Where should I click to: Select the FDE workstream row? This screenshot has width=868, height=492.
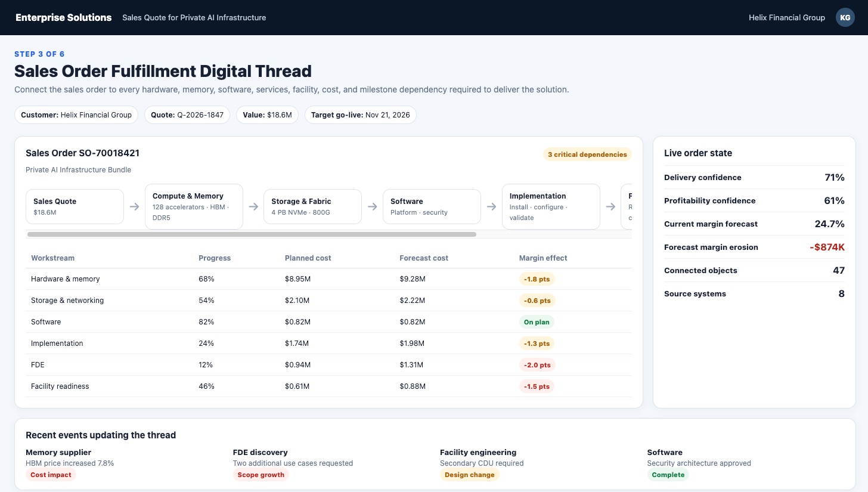click(328, 365)
